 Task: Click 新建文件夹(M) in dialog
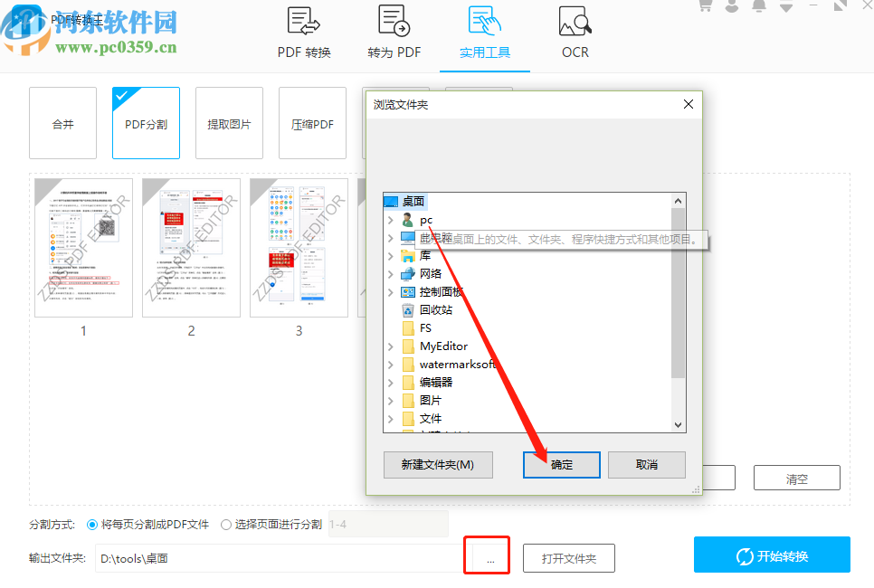438,465
